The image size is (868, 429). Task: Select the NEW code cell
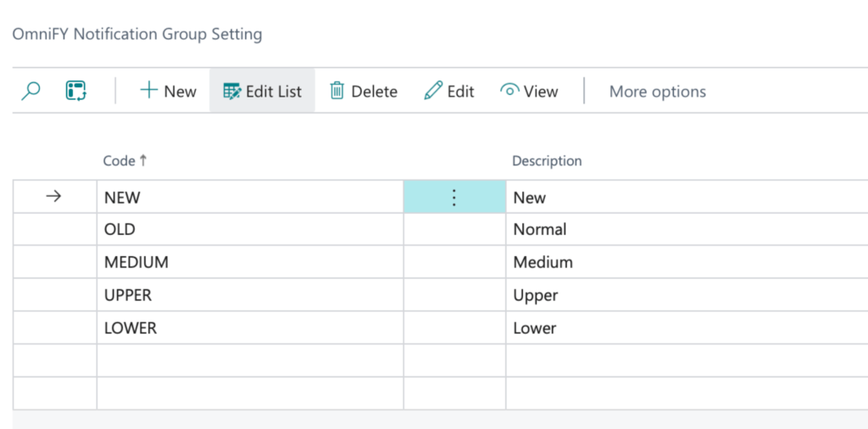250,197
